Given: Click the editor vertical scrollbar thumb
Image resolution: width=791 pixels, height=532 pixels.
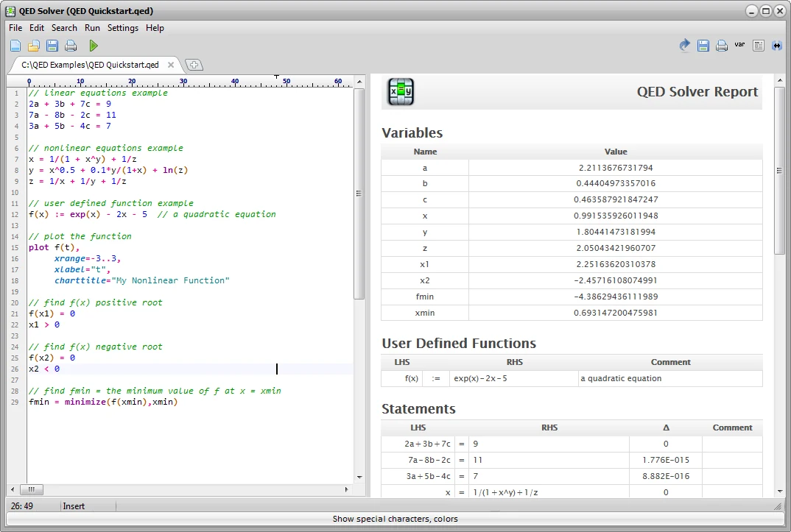Looking at the screenshot, I should pos(359,194).
